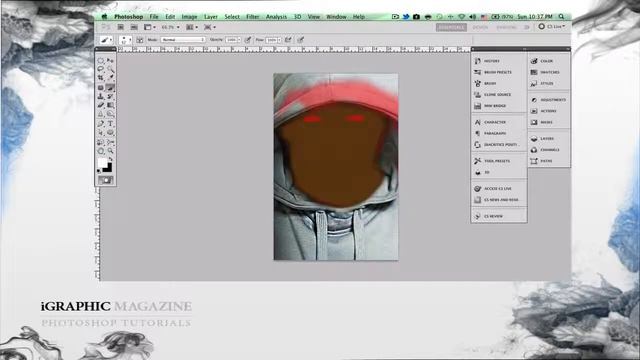Viewport: 640px width, 360px height.
Task: Open the brush preset picker
Action: point(125,40)
